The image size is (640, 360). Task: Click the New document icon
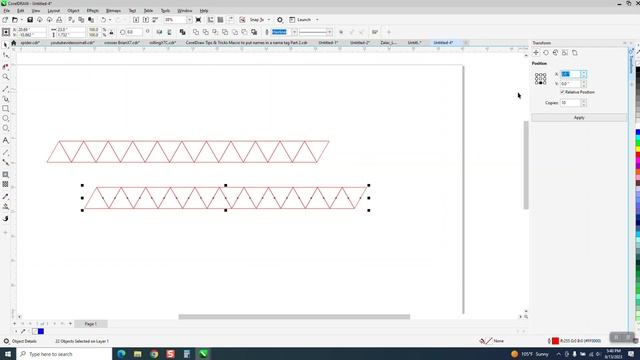coord(5,20)
